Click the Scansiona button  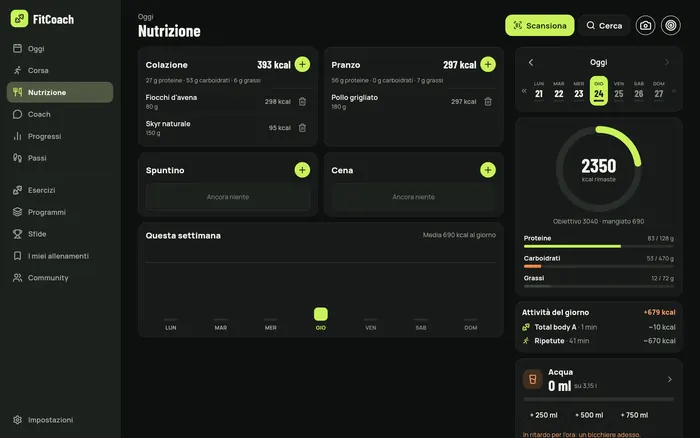click(540, 25)
